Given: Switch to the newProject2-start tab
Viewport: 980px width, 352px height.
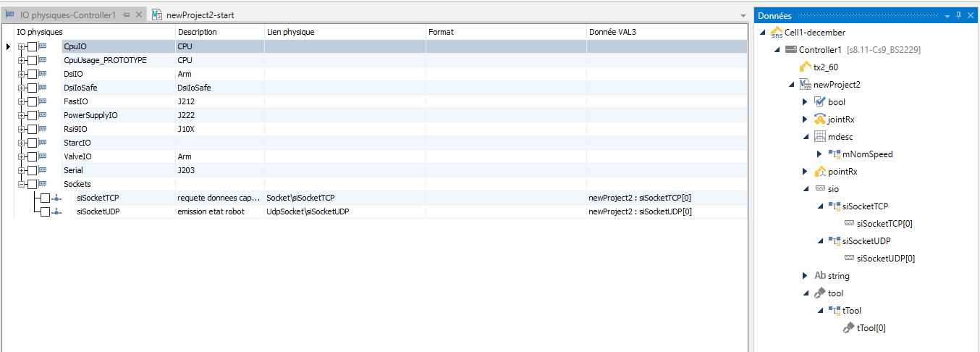Looking at the screenshot, I should tap(199, 14).
